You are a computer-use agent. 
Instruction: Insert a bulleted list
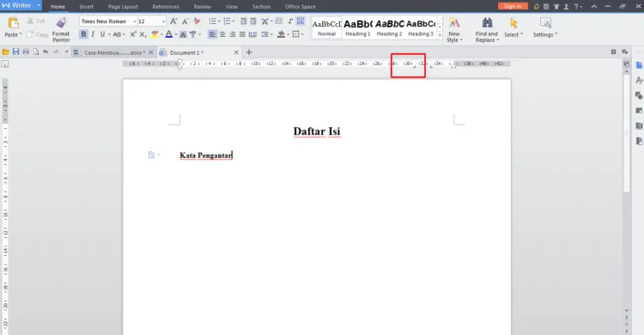212,21
